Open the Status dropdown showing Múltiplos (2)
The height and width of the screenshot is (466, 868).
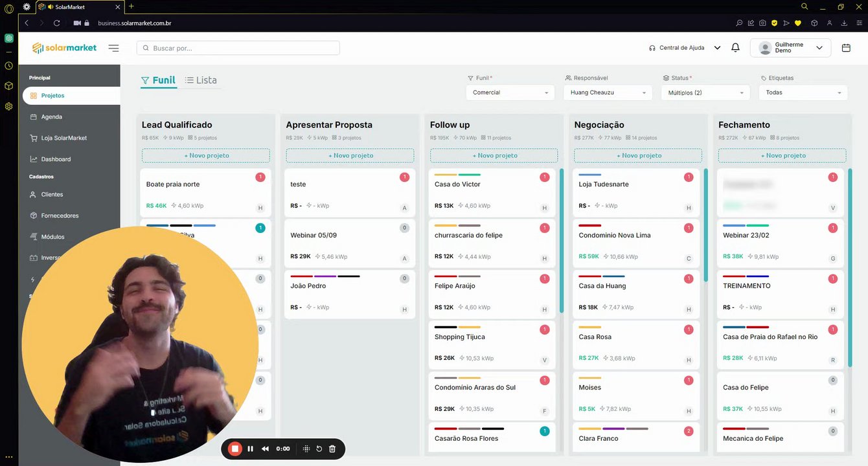point(705,93)
